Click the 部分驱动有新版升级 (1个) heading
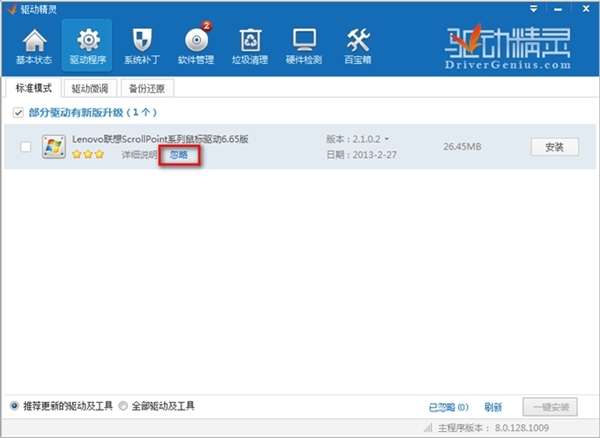 click(93, 112)
